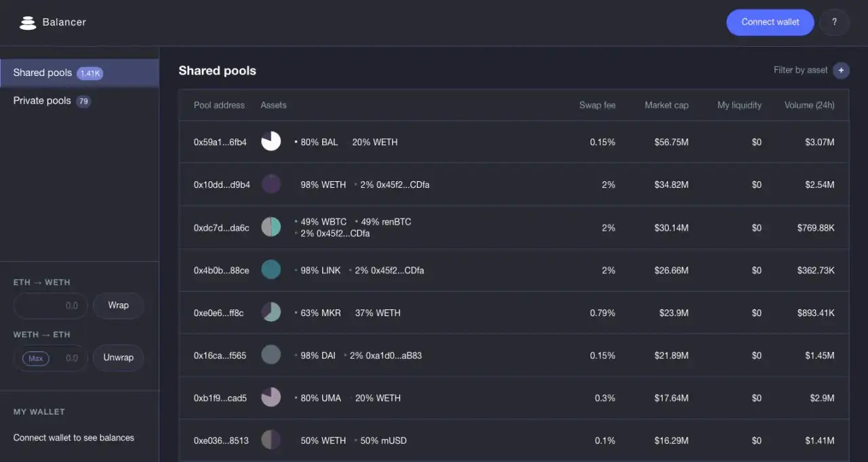Image resolution: width=868 pixels, height=462 pixels.
Task: Click the DAI pool pie chart icon
Action: [x=271, y=354]
